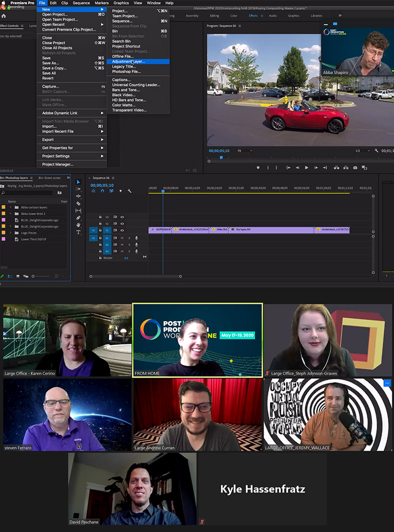Switch bin to icon view

pyautogui.click(x=18, y=276)
